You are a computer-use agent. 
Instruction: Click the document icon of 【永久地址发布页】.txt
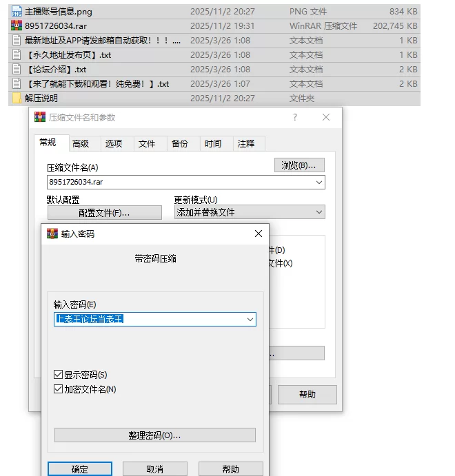[17, 54]
